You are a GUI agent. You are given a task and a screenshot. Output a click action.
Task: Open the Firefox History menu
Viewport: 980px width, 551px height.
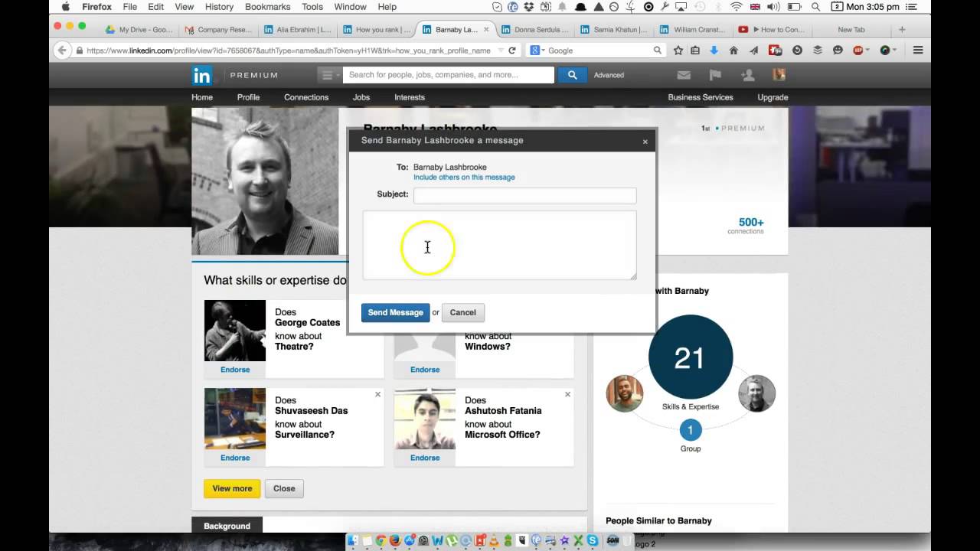(219, 7)
